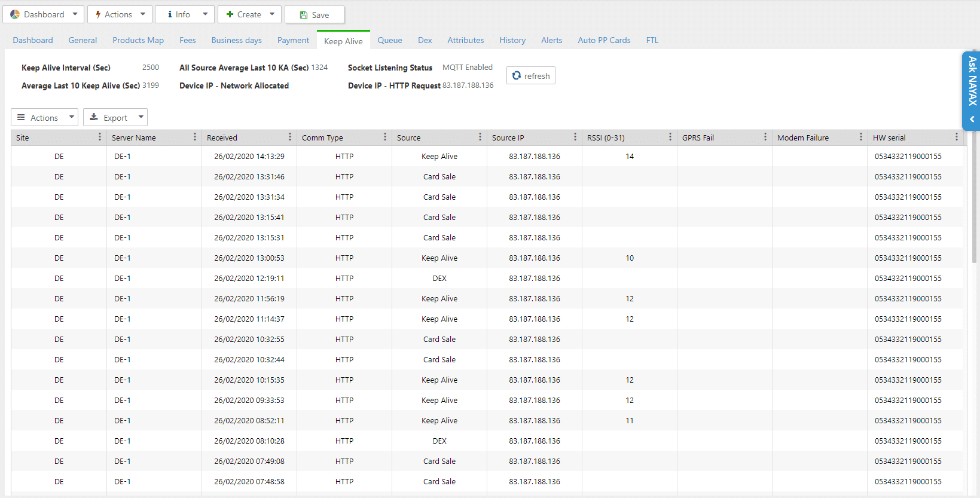Open the Comm Type column options menu
Image resolution: width=980 pixels, height=498 pixels.
pos(384,138)
